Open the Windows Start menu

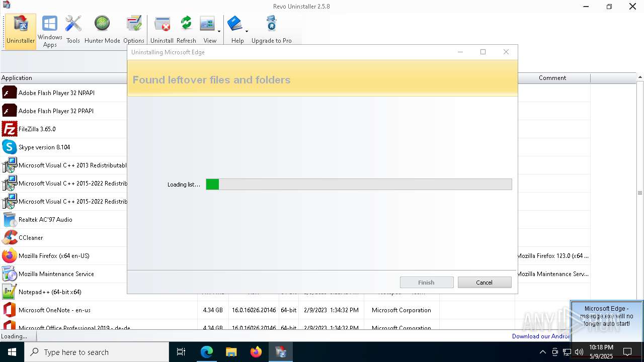[12, 352]
